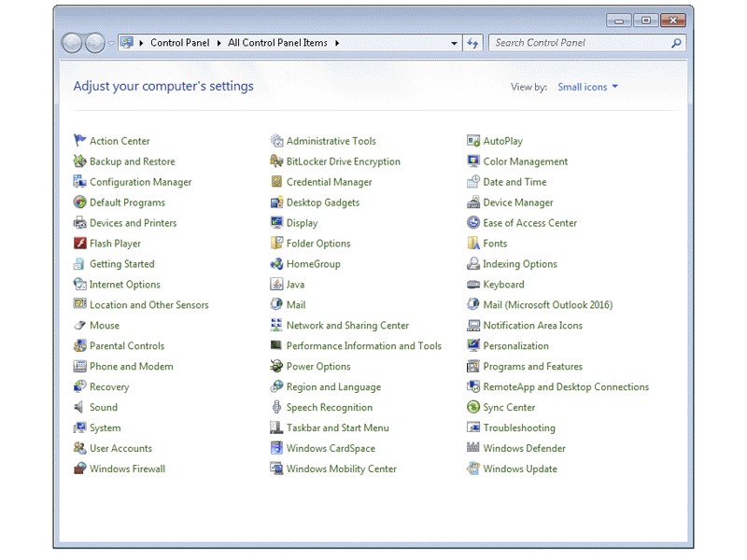Select the All Control Panel Items breadcrumb
Viewport: 747px width, 560px height.
pos(277,43)
